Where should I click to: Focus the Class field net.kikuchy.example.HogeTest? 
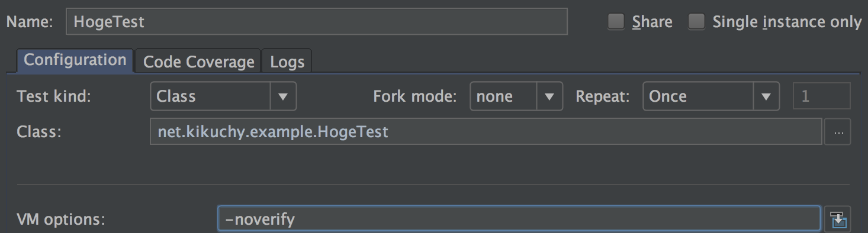pos(486,131)
